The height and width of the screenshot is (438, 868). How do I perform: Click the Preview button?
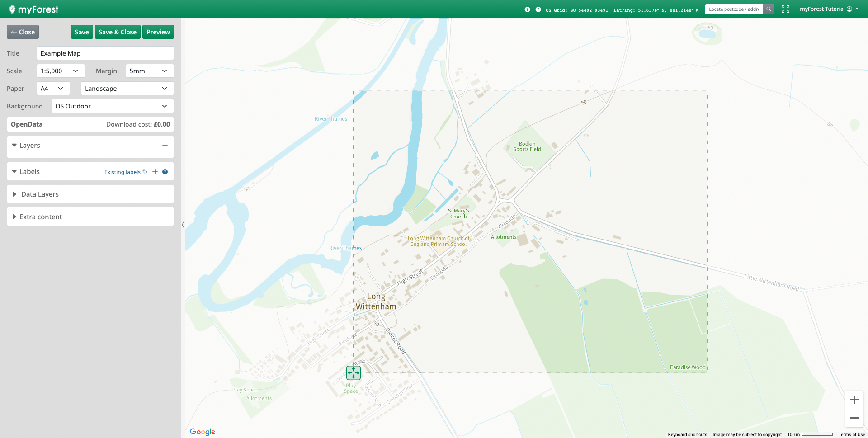coord(158,32)
